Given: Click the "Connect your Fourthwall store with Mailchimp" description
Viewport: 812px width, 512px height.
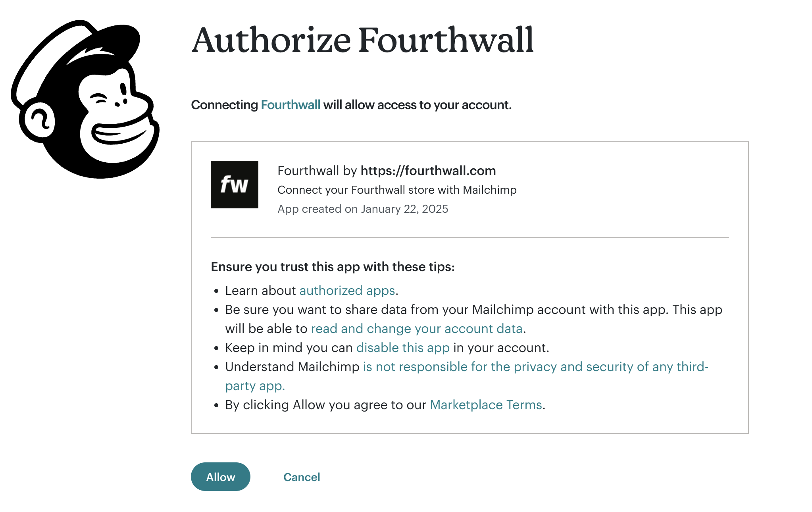Looking at the screenshot, I should coord(397,190).
